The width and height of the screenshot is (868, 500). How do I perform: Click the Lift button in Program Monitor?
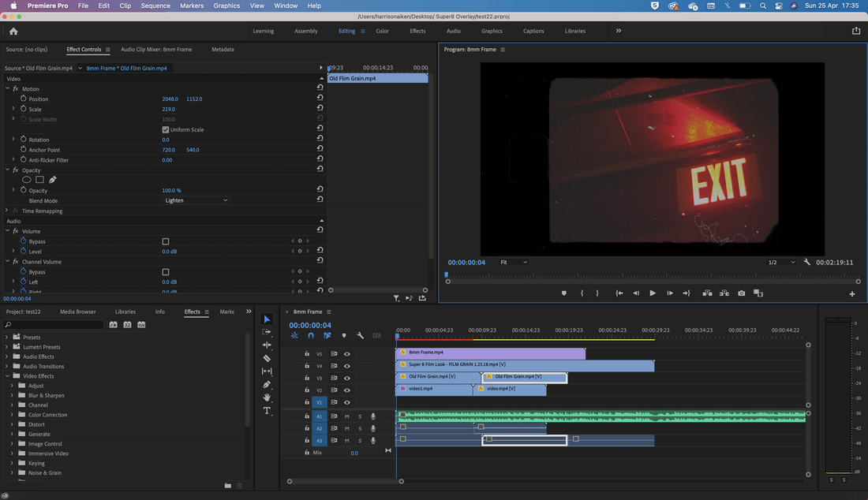708,293
